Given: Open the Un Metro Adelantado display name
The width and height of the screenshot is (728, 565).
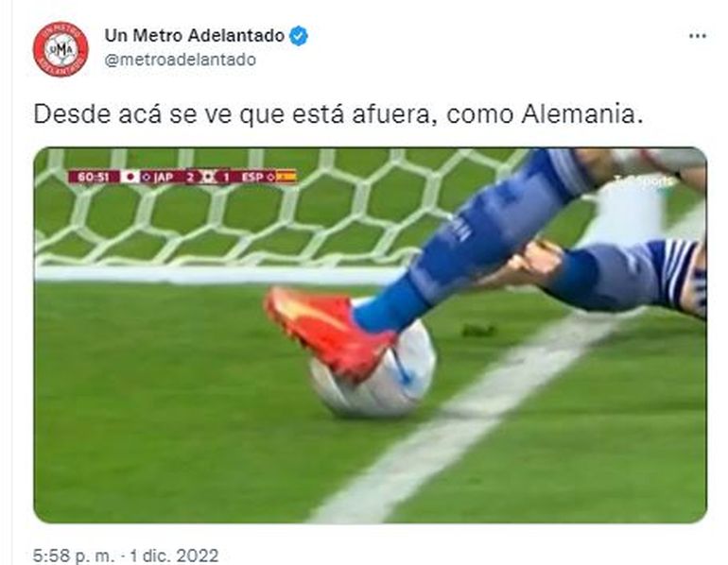Looking at the screenshot, I should (195, 36).
